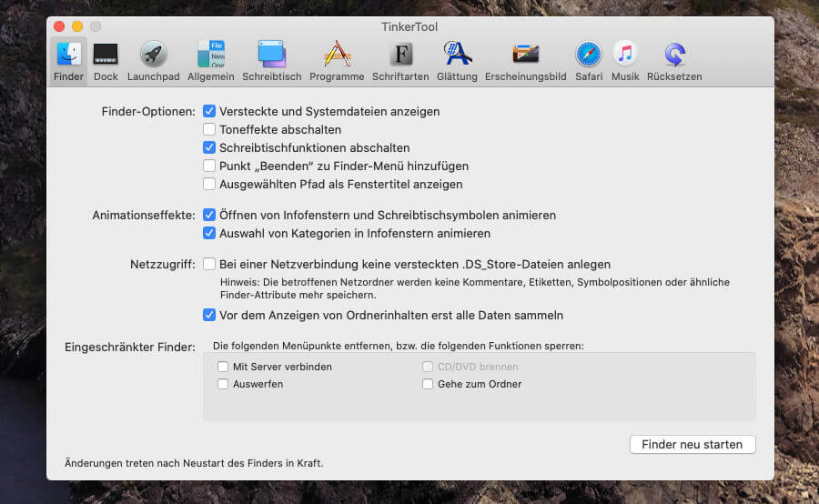This screenshot has height=504, width=819.
Task: Uncheck Vor dem Anzeigen erst alle Daten sammeln
Action: pyautogui.click(x=209, y=315)
